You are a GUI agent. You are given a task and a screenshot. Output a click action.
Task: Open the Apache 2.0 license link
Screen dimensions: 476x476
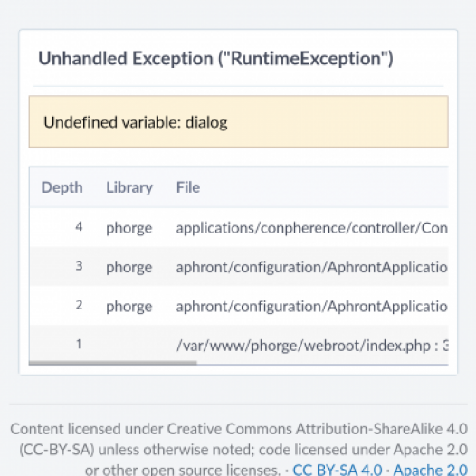pos(431,470)
